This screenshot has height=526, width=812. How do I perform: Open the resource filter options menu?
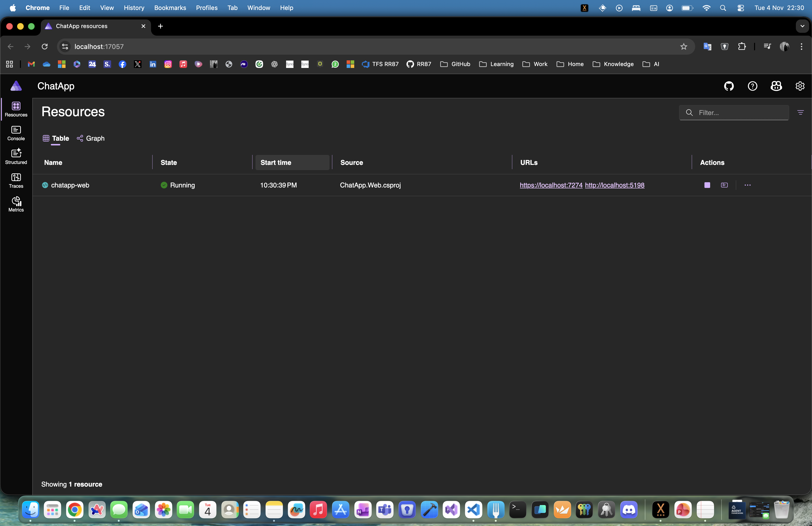800,113
